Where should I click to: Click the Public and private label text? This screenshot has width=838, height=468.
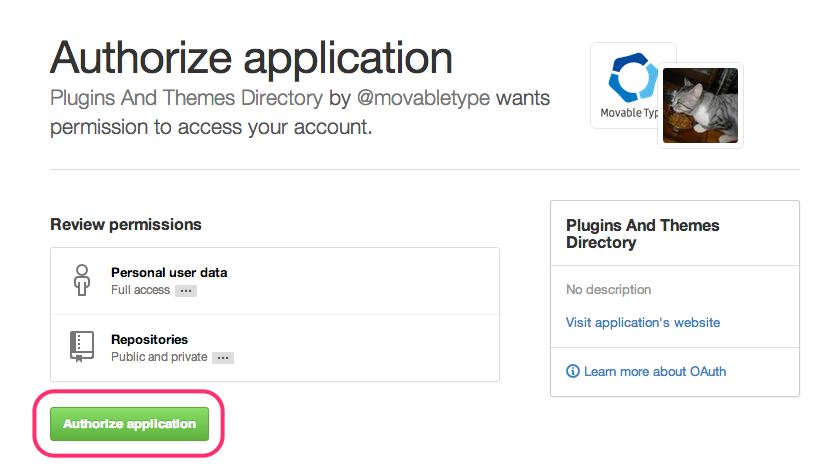159,357
